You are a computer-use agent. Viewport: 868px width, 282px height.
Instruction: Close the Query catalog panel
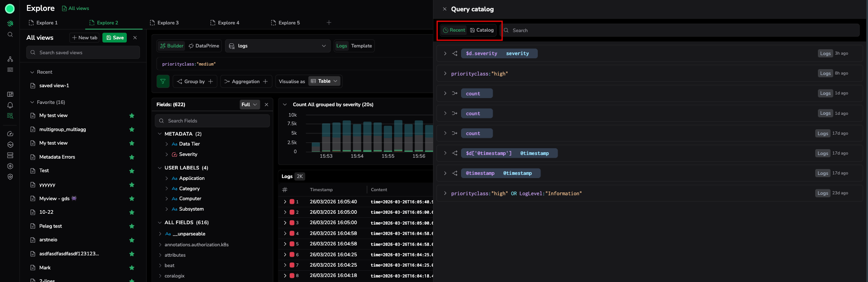point(444,9)
